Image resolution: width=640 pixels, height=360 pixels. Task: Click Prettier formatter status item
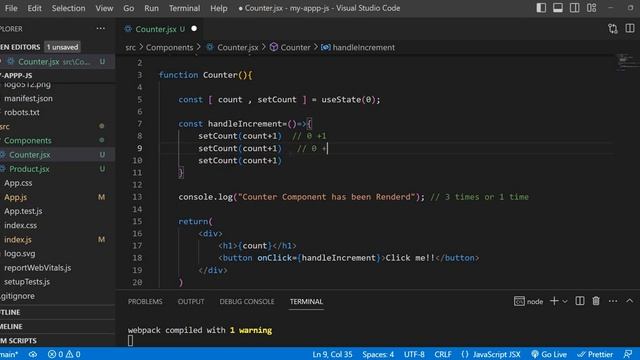point(595,354)
